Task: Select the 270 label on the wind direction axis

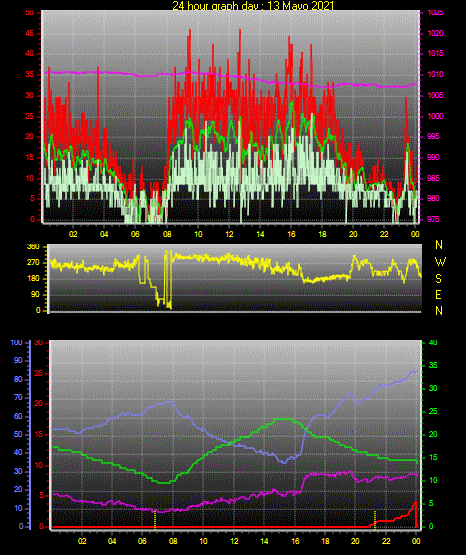Action: click(x=33, y=263)
